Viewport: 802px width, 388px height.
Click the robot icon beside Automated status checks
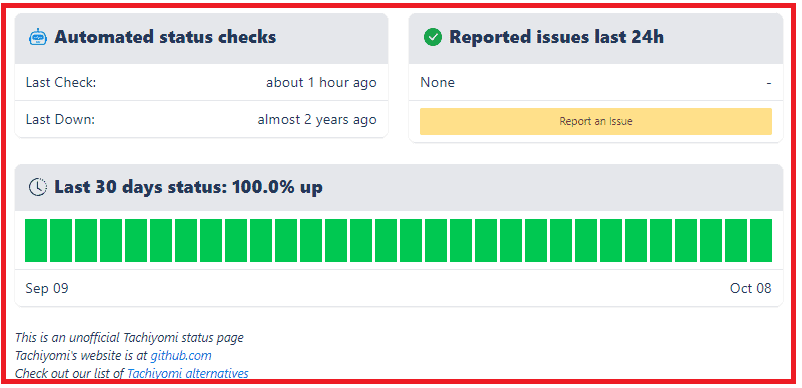[38, 37]
